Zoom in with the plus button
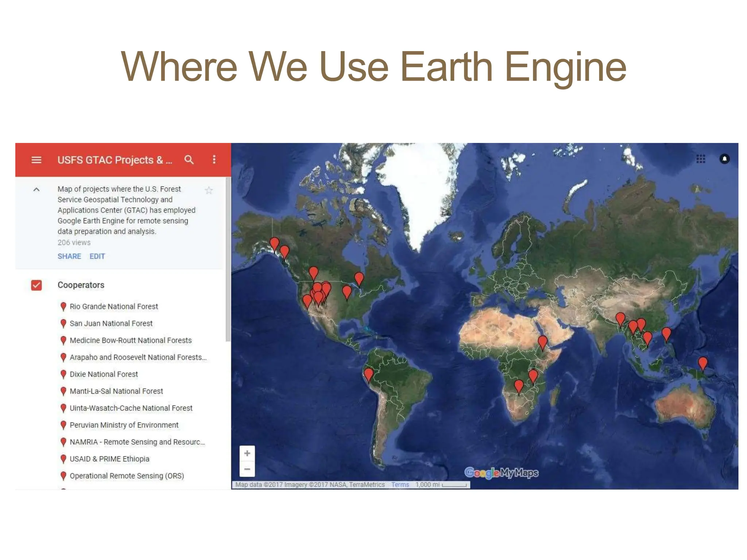The image size is (747, 560). pyautogui.click(x=247, y=453)
